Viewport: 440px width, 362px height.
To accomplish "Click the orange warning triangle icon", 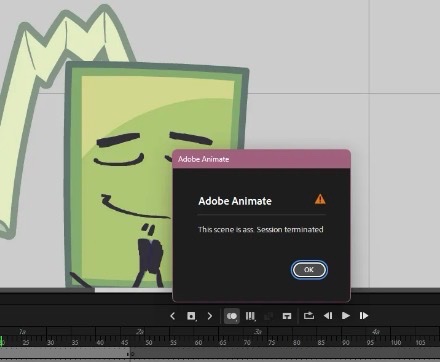I will click(320, 199).
